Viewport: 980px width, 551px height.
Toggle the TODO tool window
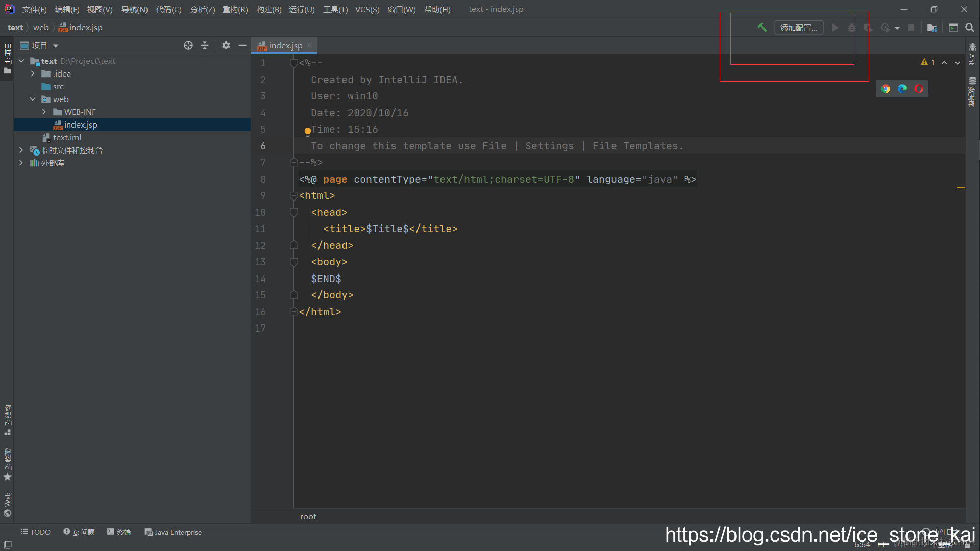point(35,532)
